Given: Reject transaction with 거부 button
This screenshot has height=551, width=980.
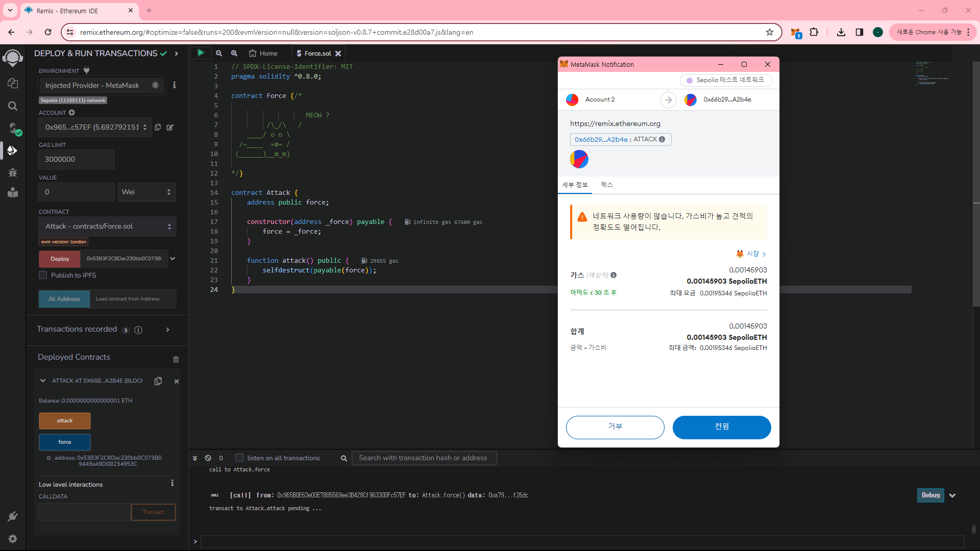Looking at the screenshot, I should tap(615, 427).
